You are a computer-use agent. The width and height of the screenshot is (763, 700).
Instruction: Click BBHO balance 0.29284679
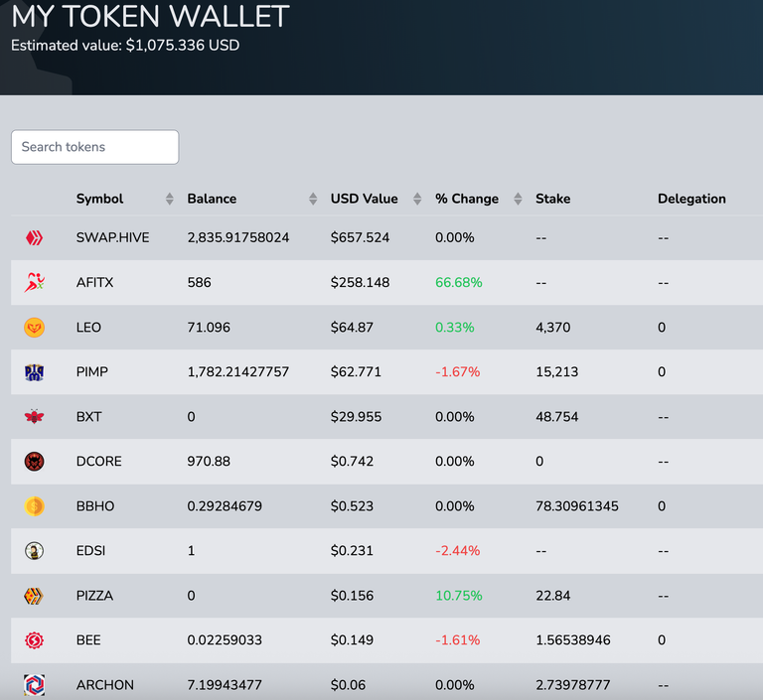click(225, 506)
